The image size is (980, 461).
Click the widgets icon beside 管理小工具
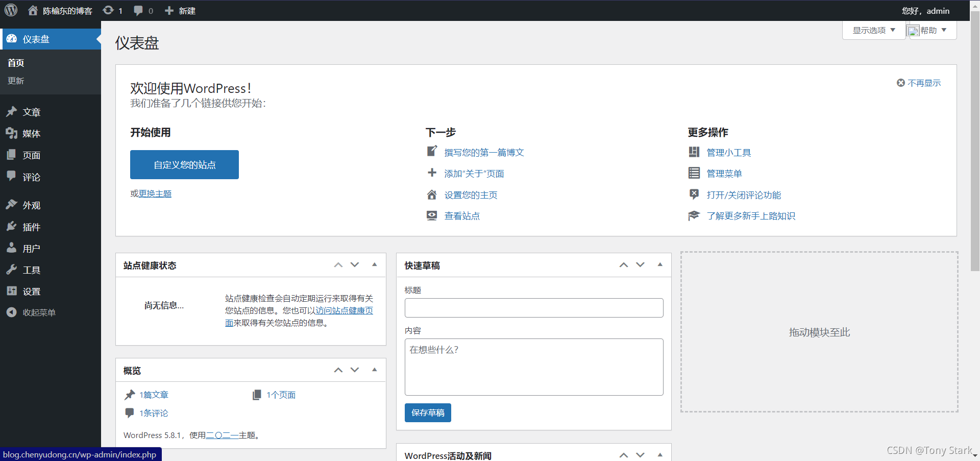[694, 152]
